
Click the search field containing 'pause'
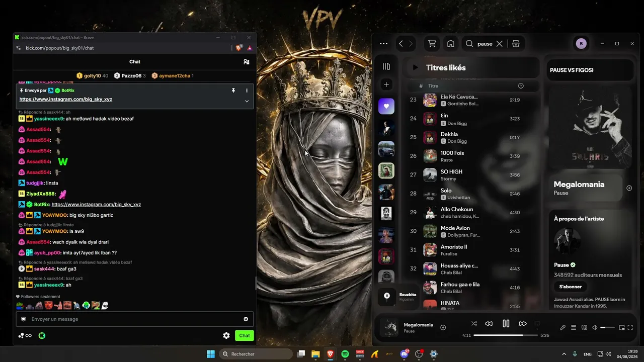click(485, 44)
